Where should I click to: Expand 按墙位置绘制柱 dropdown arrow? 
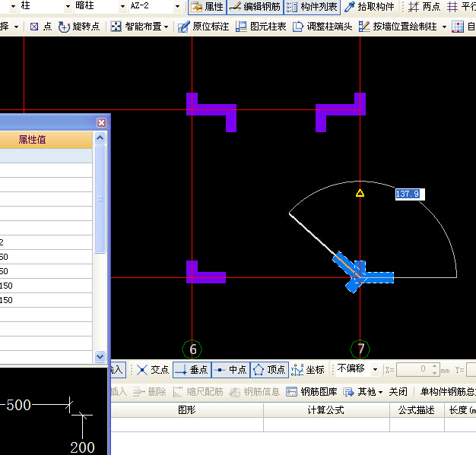click(444, 27)
